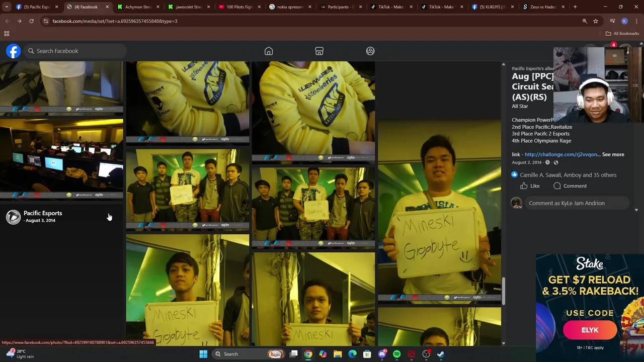Go to Facebook Home feed icon
644x362 pixels.
point(269,51)
